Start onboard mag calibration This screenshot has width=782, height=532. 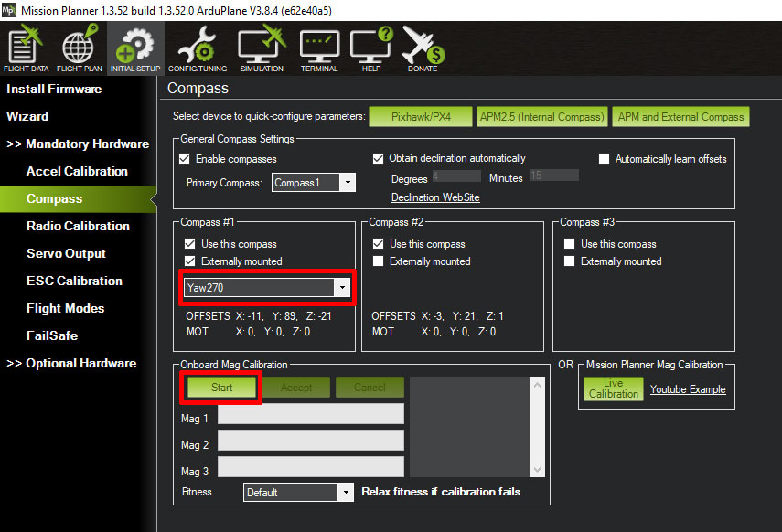[222, 388]
